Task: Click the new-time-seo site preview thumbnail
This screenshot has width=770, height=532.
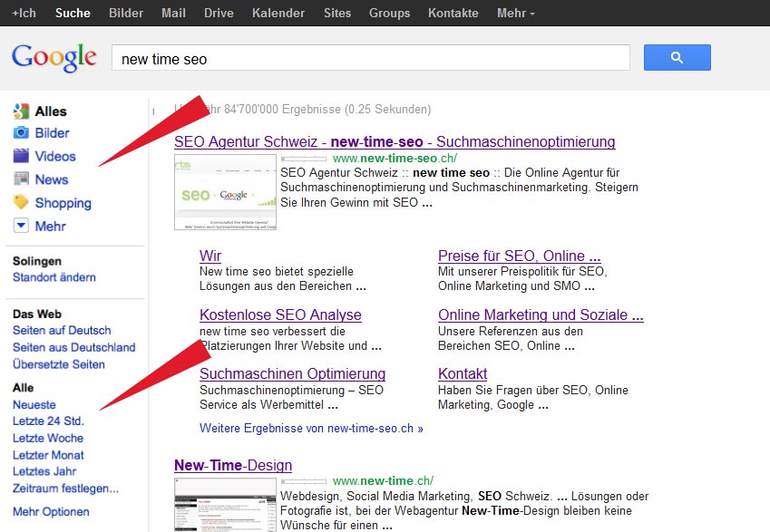Action: pos(226,192)
